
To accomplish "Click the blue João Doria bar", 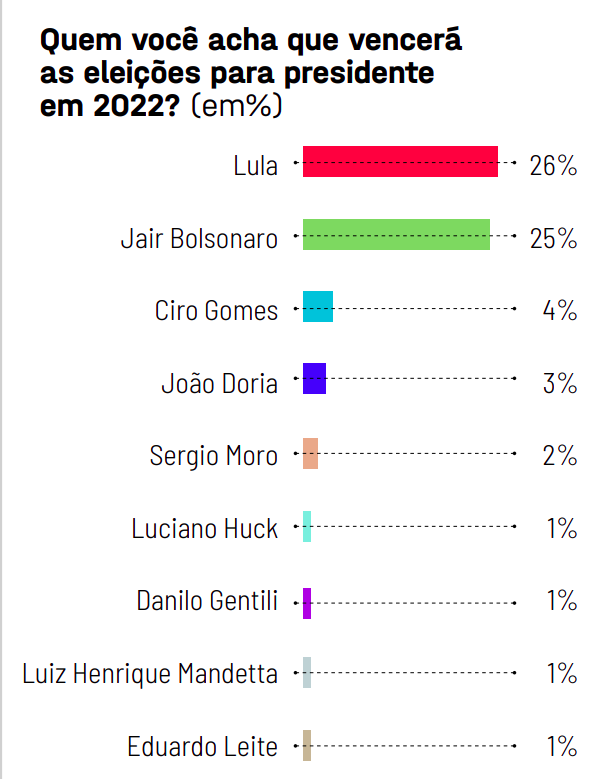I will click(314, 379).
